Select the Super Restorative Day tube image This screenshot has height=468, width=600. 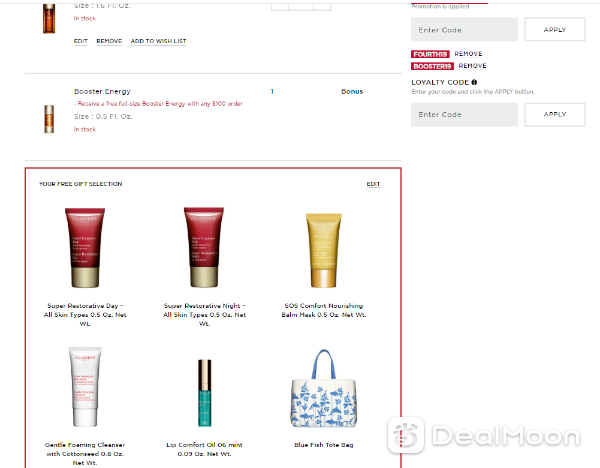(x=85, y=248)
